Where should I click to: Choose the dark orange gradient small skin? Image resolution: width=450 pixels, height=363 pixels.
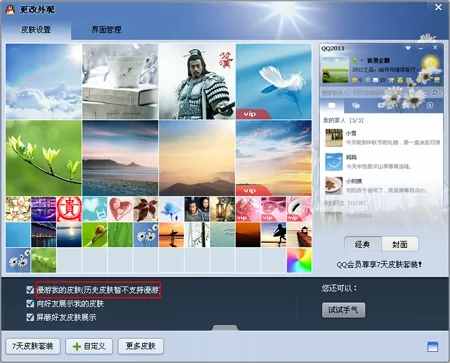(x=248, y=235)
